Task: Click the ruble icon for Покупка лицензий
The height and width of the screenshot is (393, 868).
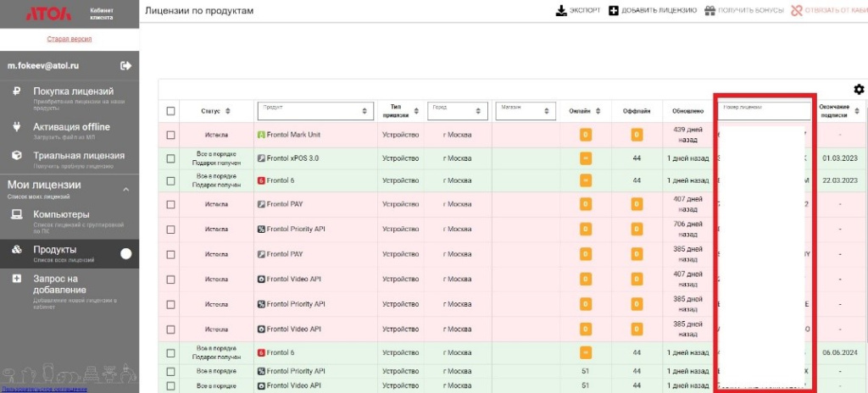Action: click(x=15, y=91)
